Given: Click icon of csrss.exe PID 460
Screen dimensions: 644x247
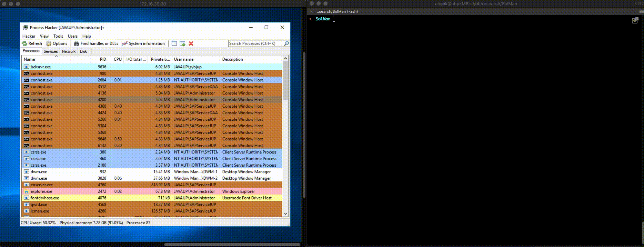Looking at the screenshot, I should point(26,159).
